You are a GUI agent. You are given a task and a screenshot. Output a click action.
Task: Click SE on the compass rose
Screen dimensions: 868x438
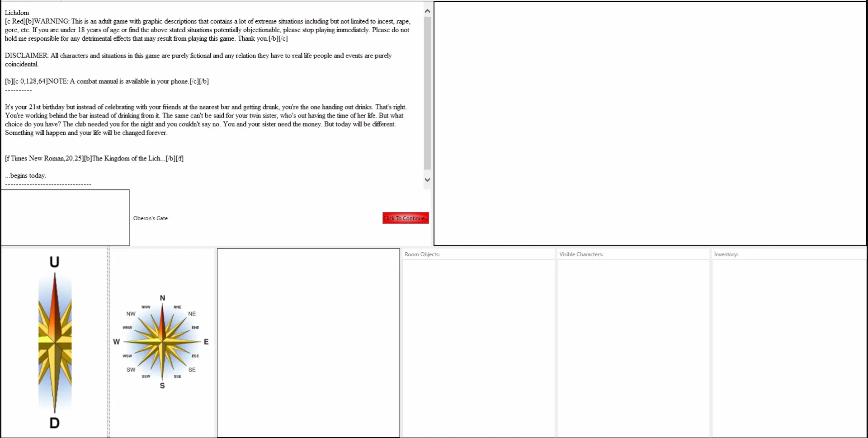192,370
